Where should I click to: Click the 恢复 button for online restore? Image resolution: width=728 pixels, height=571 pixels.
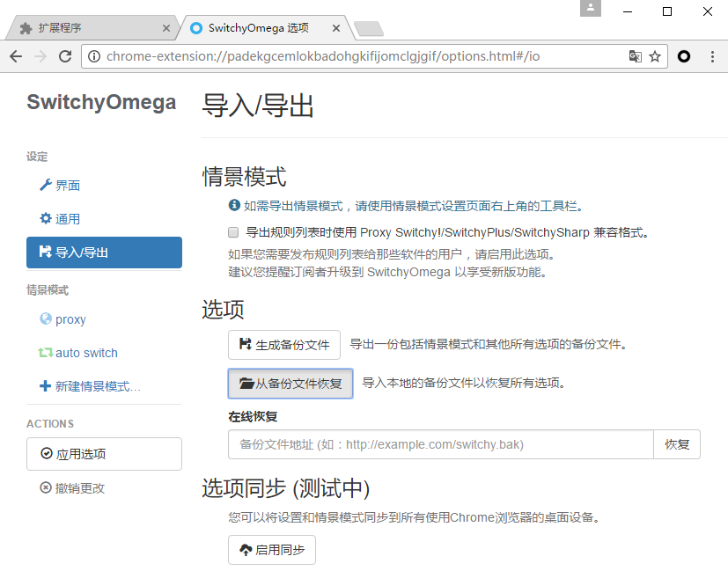point(677,444)
